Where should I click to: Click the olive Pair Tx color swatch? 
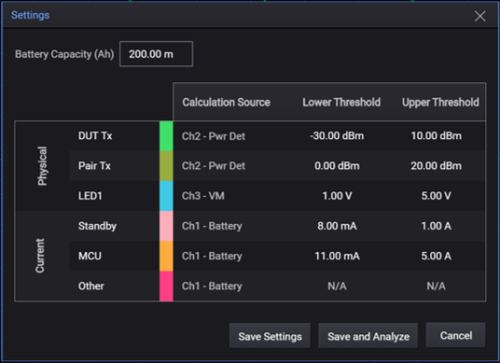point(166,166)
